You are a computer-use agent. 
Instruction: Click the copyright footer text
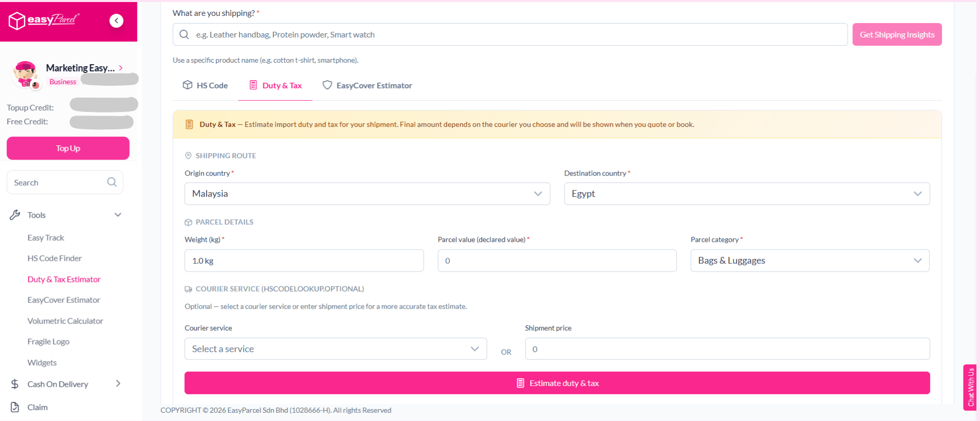click(x=276, y=410)
